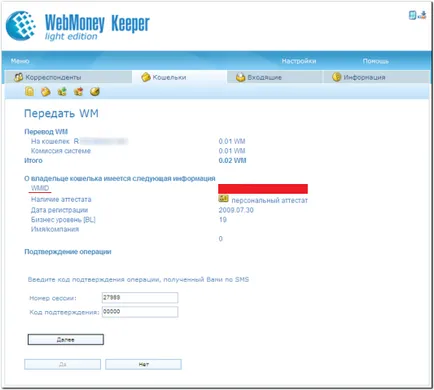This screenshot has height=390, width=434.
Task: Click the business level value 19
Action: (x=223, y=220)
